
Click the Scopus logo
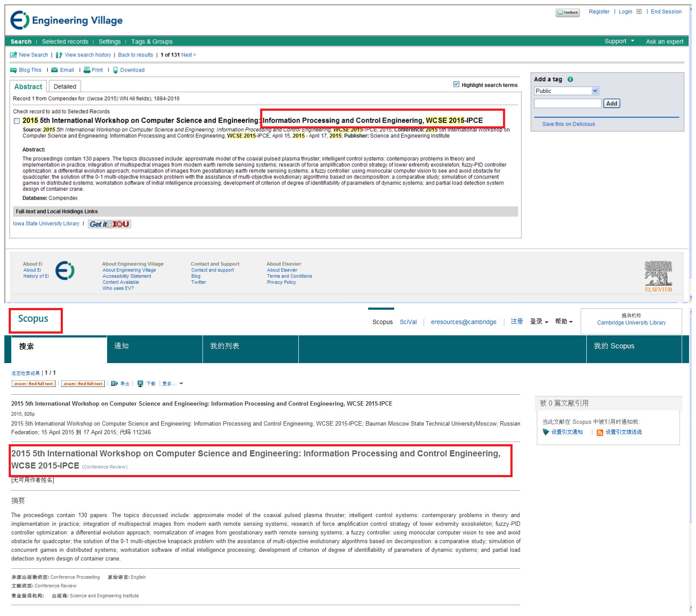click(33, 319)
